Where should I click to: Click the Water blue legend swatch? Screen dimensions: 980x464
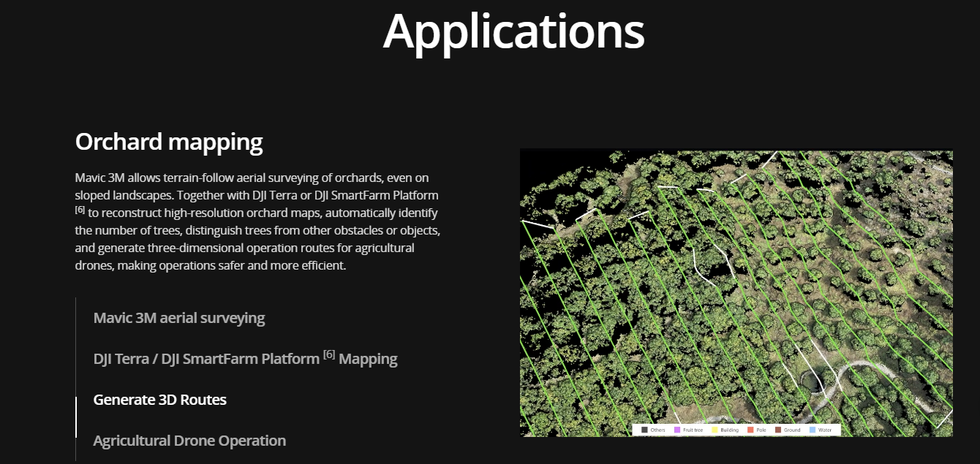click(813, 430)
